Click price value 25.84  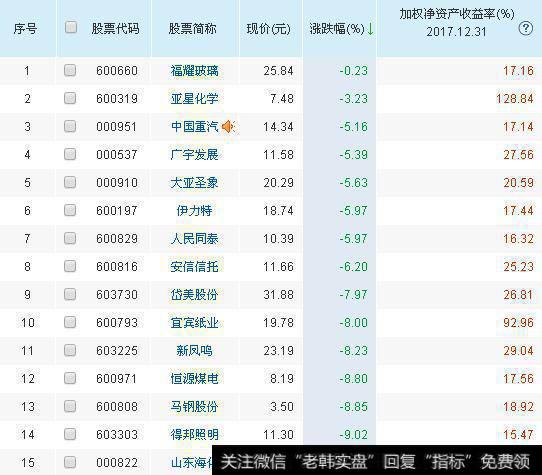point(278,71)
